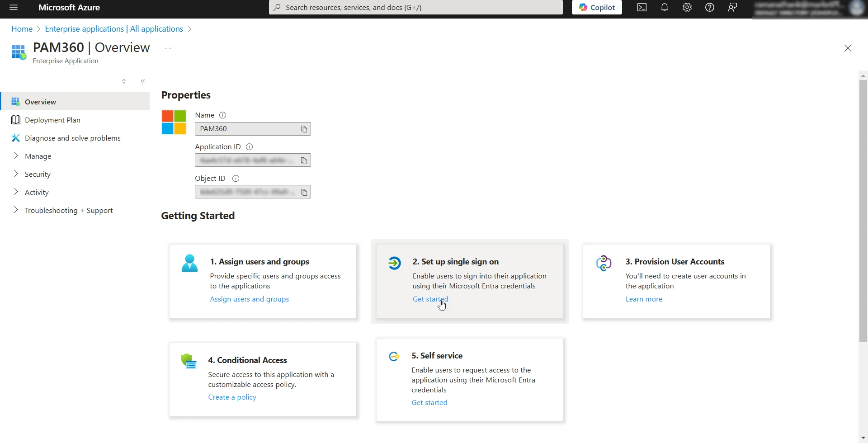The image size is (868, 443).
Task: Click Get started under Set up single sign on
Action: (430, 299)
